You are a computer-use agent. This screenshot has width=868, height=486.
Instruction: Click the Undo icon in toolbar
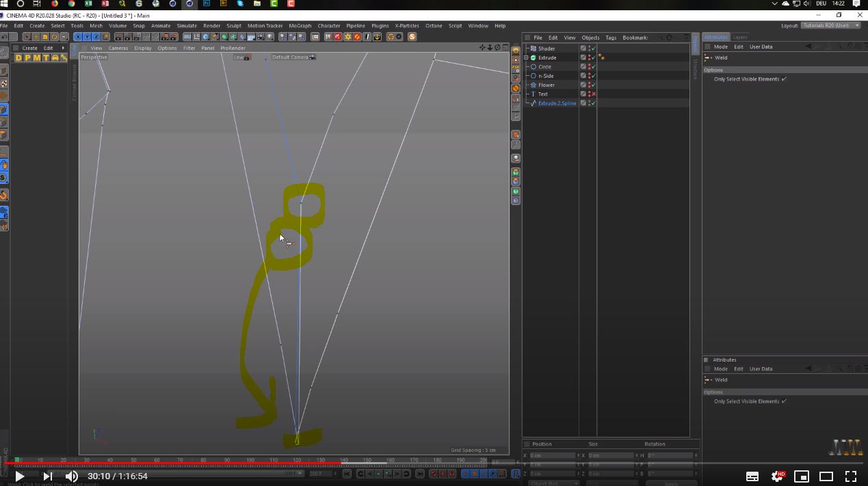tap(5, 37)
